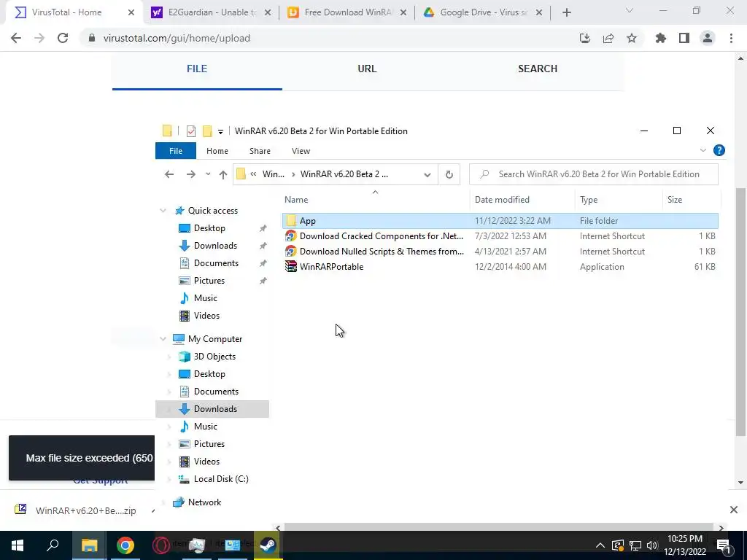Click New folder icon in Explorer title bar
This screenshot has height=560, width=747.
(207, 131)
